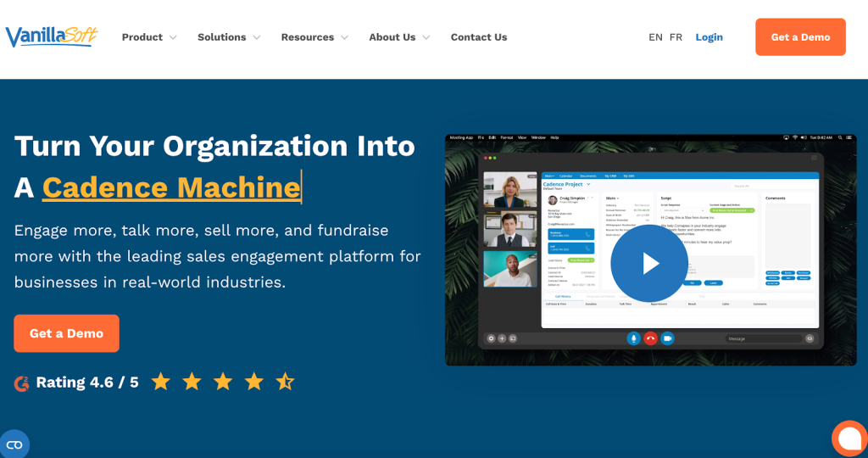Open the Login link
Screen dimensions: 868x458
tap(709, 37)
